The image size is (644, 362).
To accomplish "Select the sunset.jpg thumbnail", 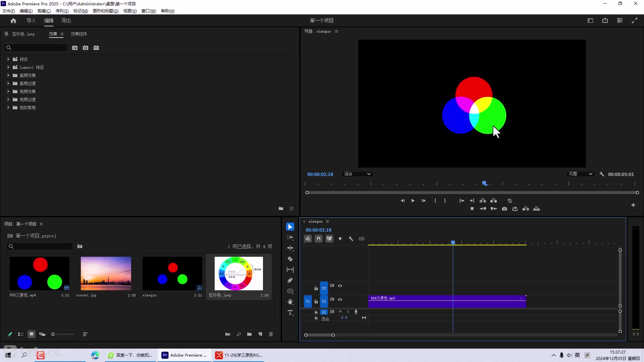I will click(x=106, y=274).
